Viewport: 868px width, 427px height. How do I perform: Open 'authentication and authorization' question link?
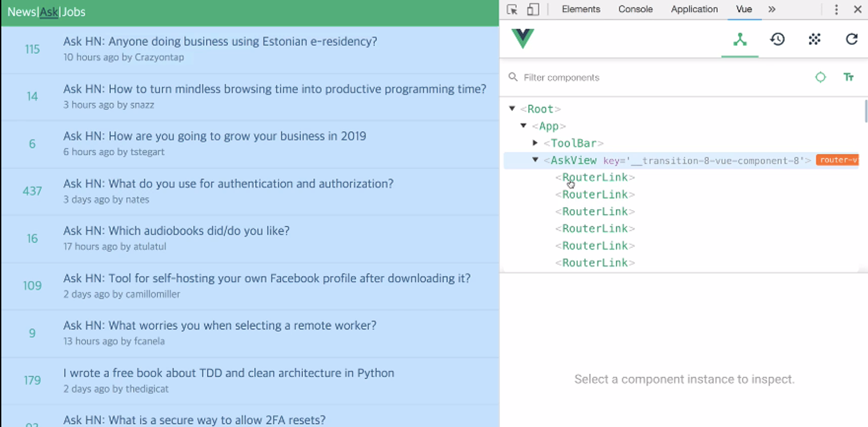pyautogui.click(x=228, y=184)
